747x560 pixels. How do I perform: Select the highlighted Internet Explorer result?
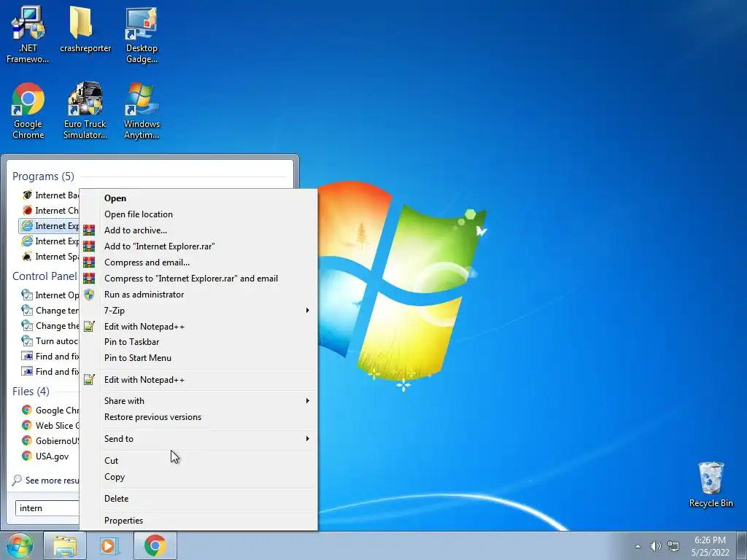click(49, 226)
